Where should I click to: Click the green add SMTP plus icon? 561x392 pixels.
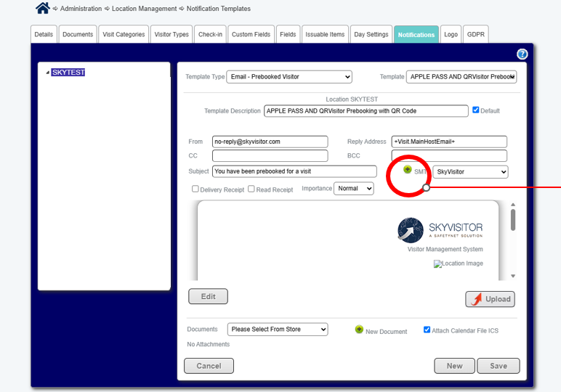tap(407, 169)
